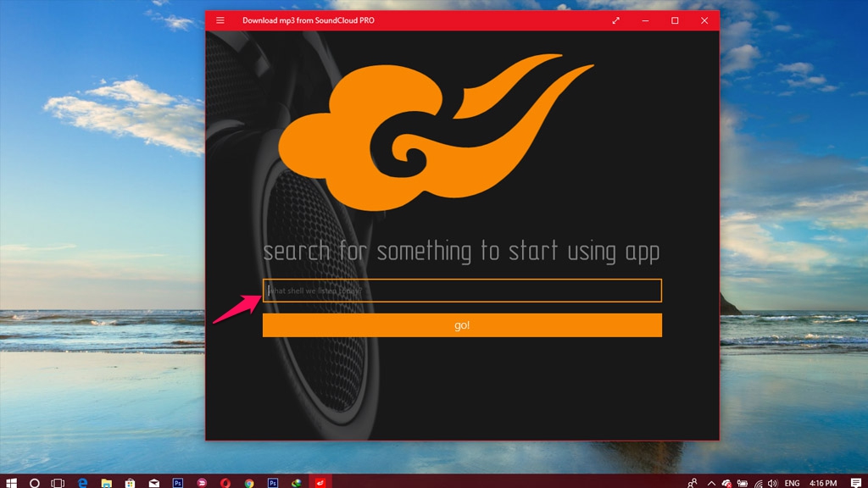Screen dimensions: 868x488
Task: Open the hamburger menu in the app
Action: pos(220,20)
